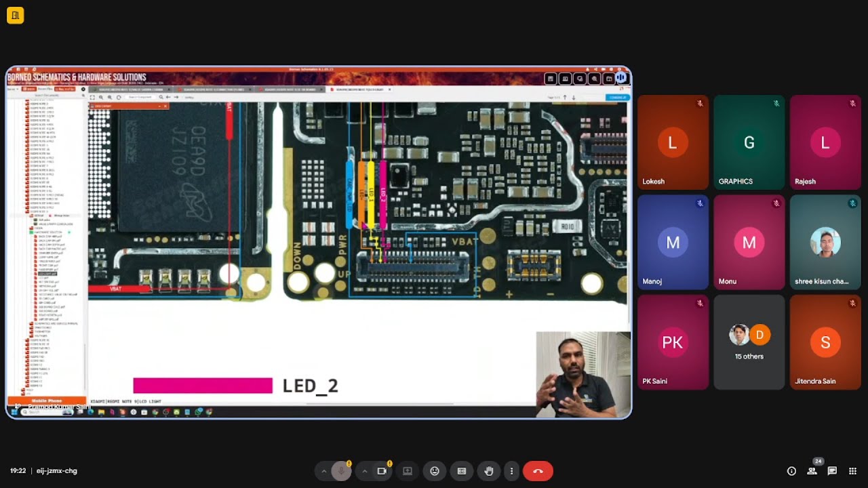Viewport: 868px width, 488px height.
Task: Click the yellow Meet logo icon
Action: click(15, 15)
